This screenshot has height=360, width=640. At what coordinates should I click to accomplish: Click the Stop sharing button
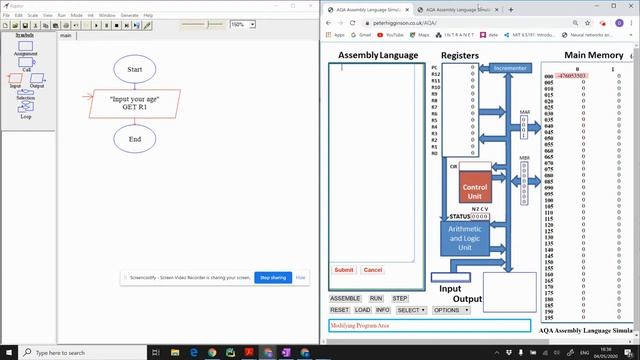click(x=273, y=278)
